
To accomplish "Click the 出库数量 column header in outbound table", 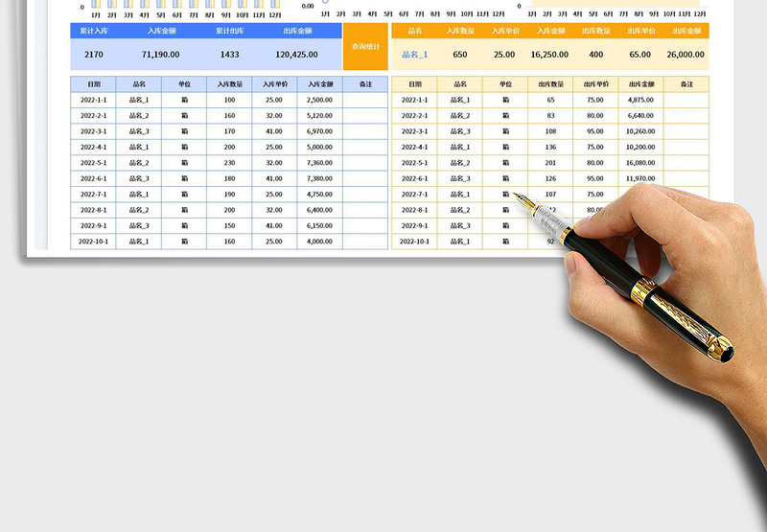I will click(550, 84).
